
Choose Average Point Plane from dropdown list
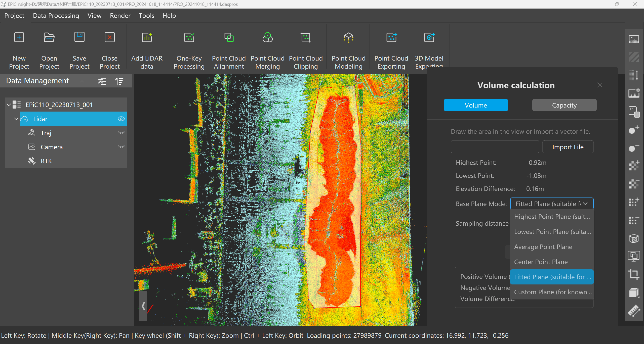(x=543, y=247)
